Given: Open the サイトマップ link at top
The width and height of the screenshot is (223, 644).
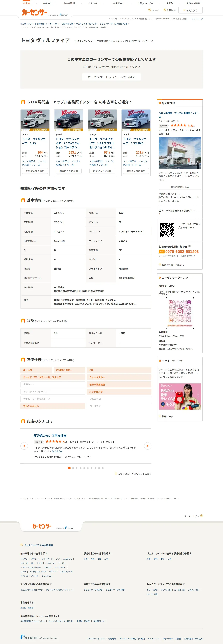Looking at the screenshot, I should (x=197, y=19).
